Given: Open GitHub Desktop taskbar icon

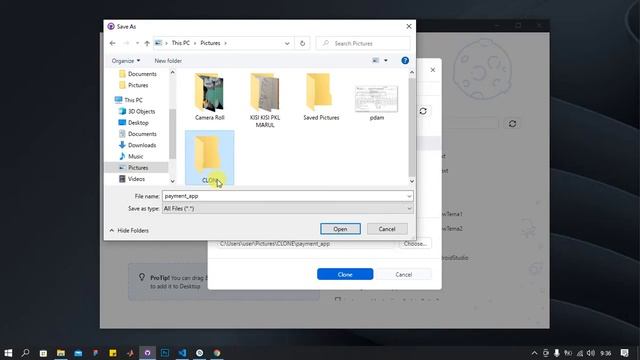Looking at the screenshot, I should click(147, 353).
